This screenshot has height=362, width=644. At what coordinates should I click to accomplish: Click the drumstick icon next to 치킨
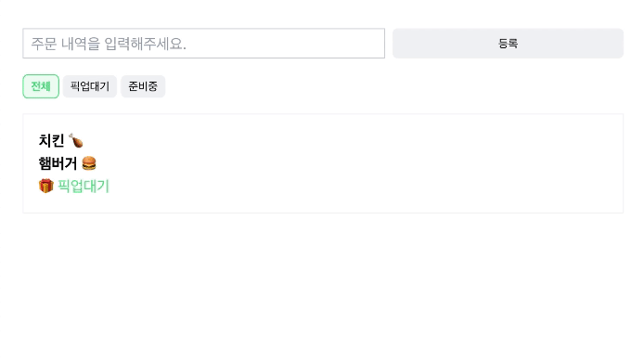(75, 140)
